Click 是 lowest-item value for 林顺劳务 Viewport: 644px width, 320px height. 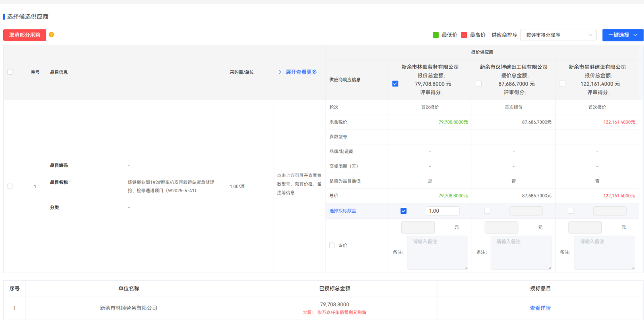click(430, 181)
